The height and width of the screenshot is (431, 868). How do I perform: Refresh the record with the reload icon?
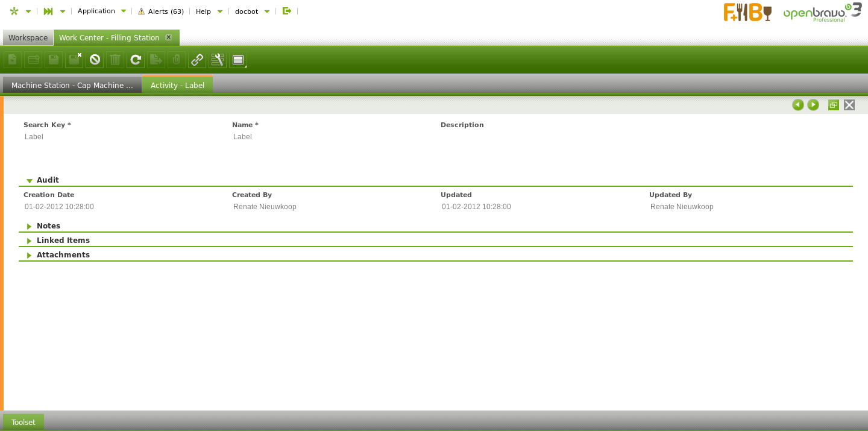(x=136, y=60)
